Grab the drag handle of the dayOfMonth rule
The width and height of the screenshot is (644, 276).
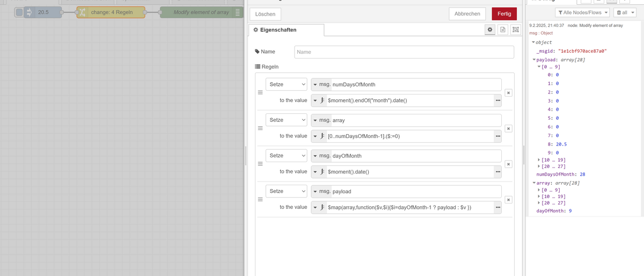tap(260, 164)
